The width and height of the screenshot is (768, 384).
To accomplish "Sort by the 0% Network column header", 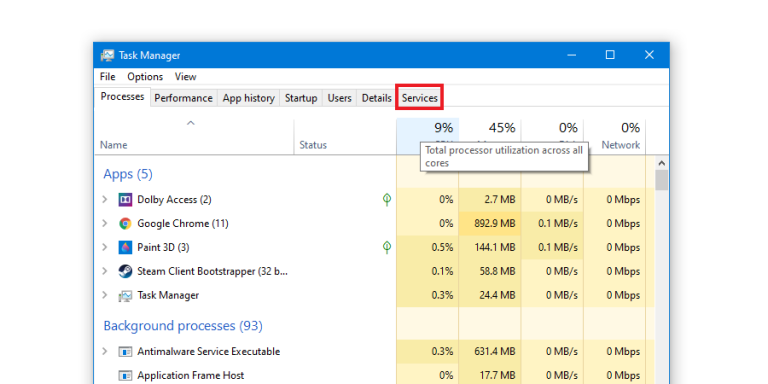I will tap(615, 137).
